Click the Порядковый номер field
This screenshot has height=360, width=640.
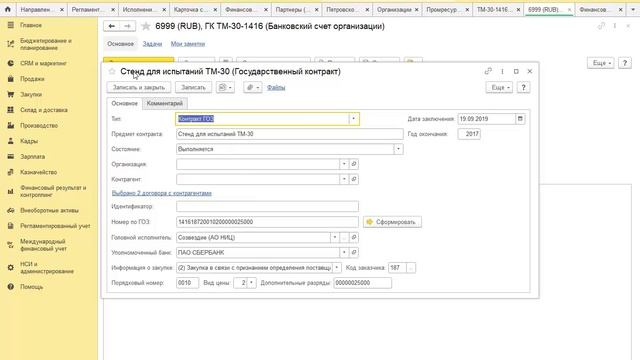pyautogui.click(x=187, y=283)
